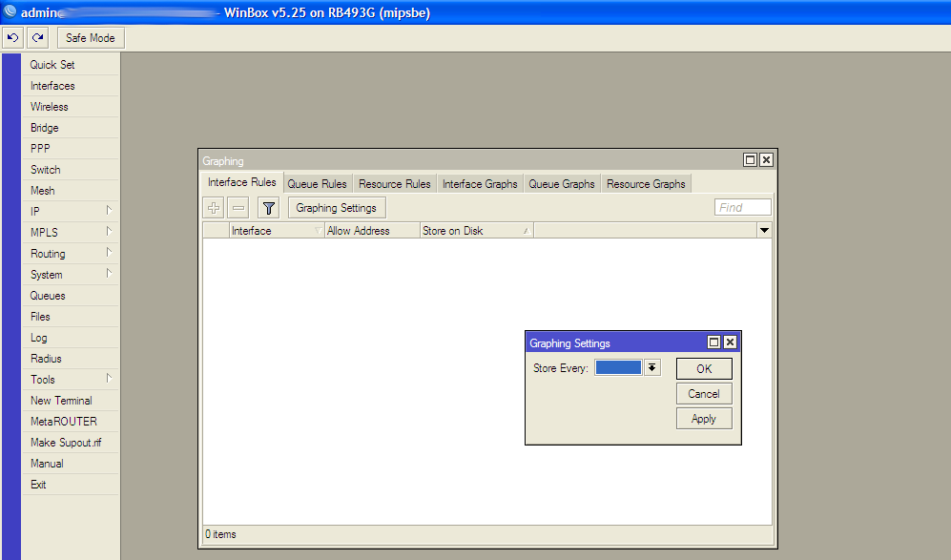Open the filter funnel icon in Graphing
This screenshot has height=560, width=951.
[x=269, y=208]
